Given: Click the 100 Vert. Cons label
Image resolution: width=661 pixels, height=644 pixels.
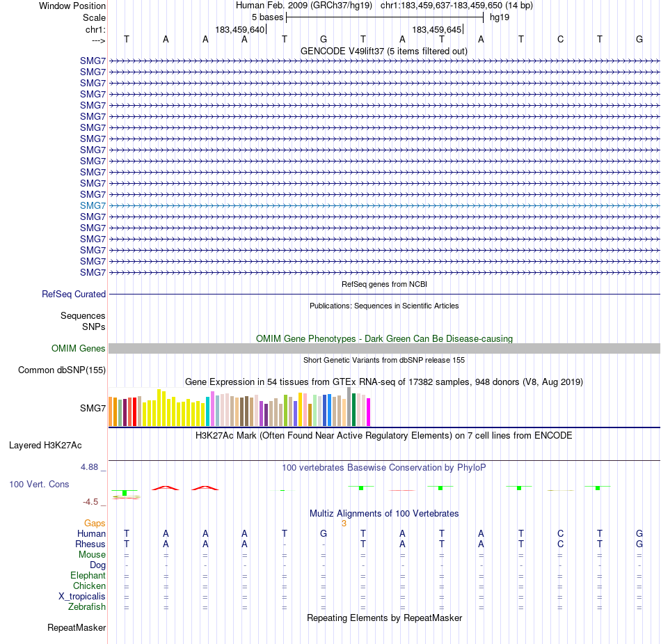Looking at the screenshot, I should point(39,484).
